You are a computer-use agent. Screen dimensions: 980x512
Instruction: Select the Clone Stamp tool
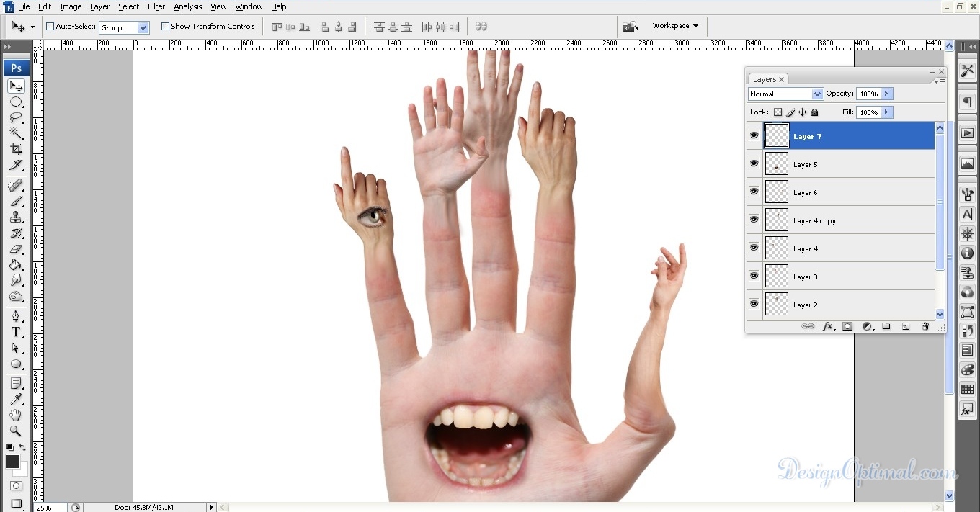[16, 217]
